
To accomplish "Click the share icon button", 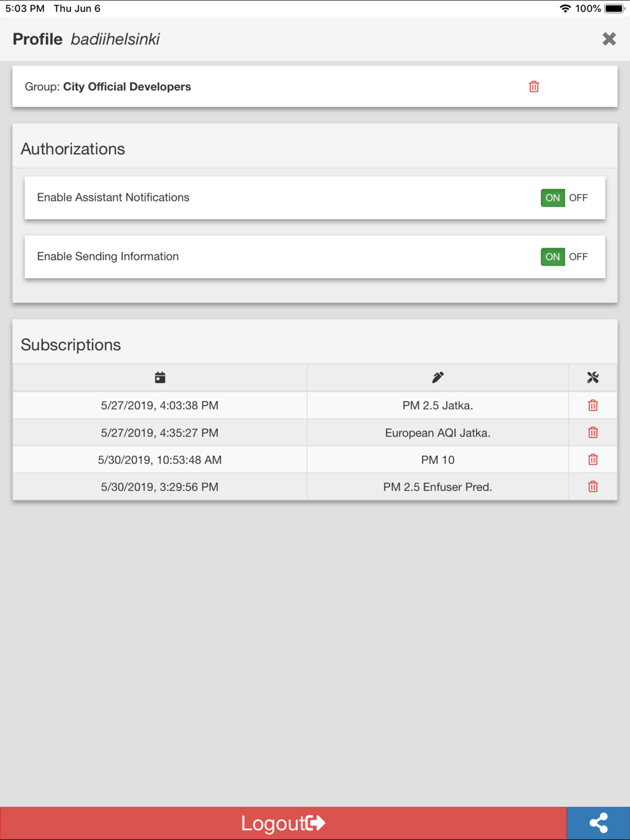I will [598, 823].
